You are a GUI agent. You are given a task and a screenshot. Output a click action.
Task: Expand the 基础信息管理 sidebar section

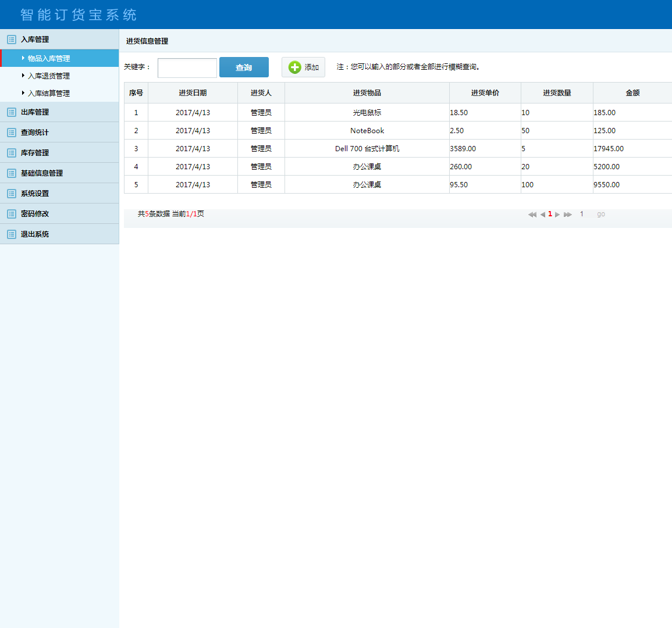coord(42,173)
